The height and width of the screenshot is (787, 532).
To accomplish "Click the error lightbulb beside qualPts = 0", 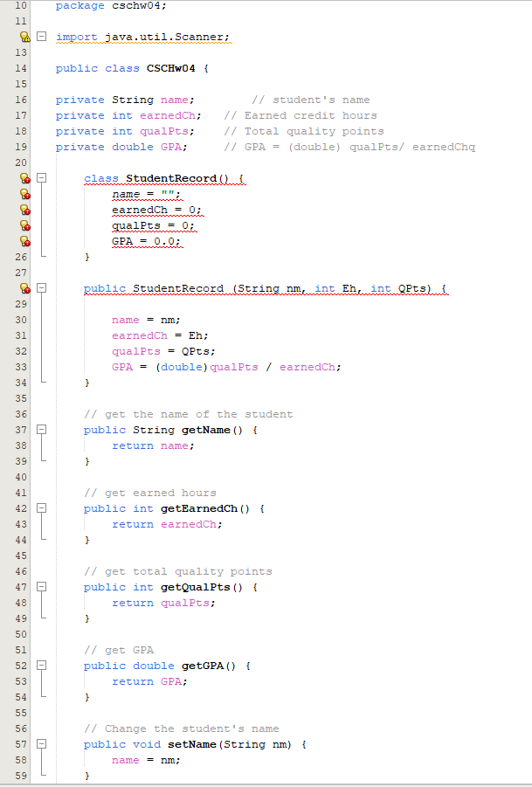I will click(24, 225).
